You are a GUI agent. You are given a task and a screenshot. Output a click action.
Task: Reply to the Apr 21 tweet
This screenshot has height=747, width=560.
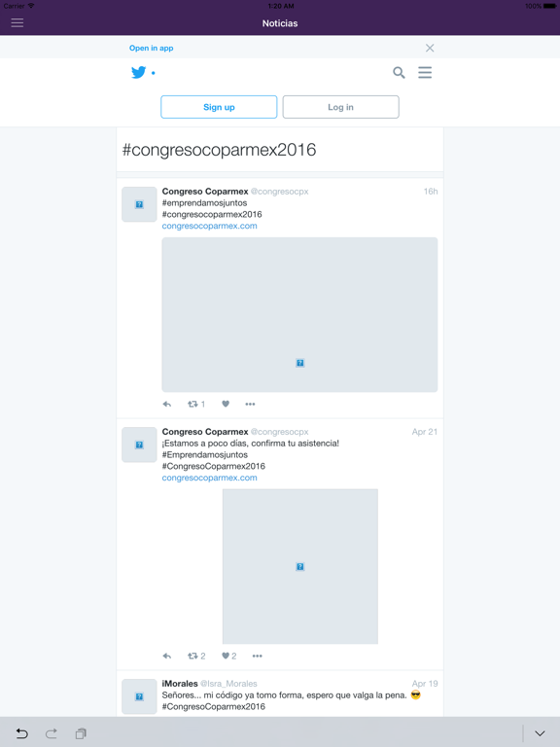[166, 656]
